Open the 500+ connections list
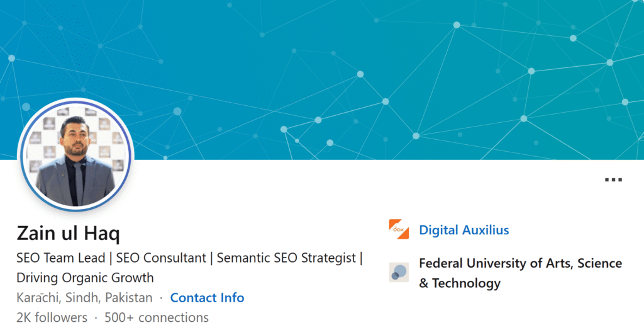The image size is (644, 330). tap(157, 317)
